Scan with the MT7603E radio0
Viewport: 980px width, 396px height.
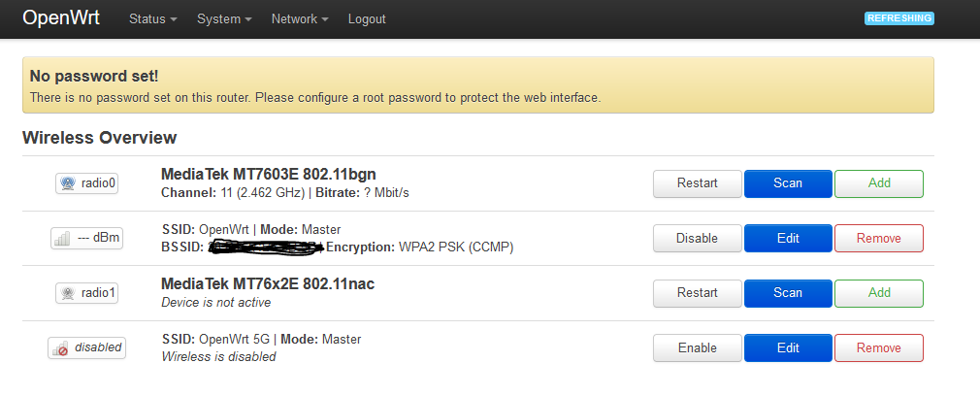(788, 183)
